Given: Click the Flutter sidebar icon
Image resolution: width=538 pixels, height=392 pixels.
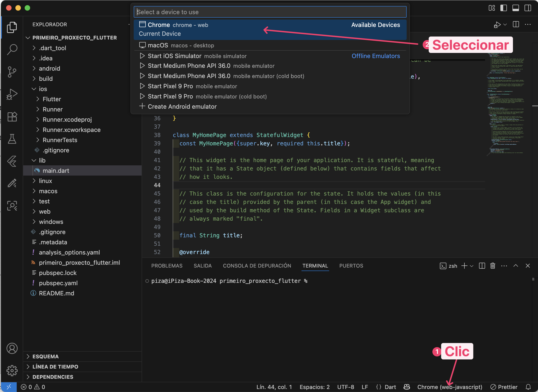Looking at the screenshot, I should (x=12, y=161).
